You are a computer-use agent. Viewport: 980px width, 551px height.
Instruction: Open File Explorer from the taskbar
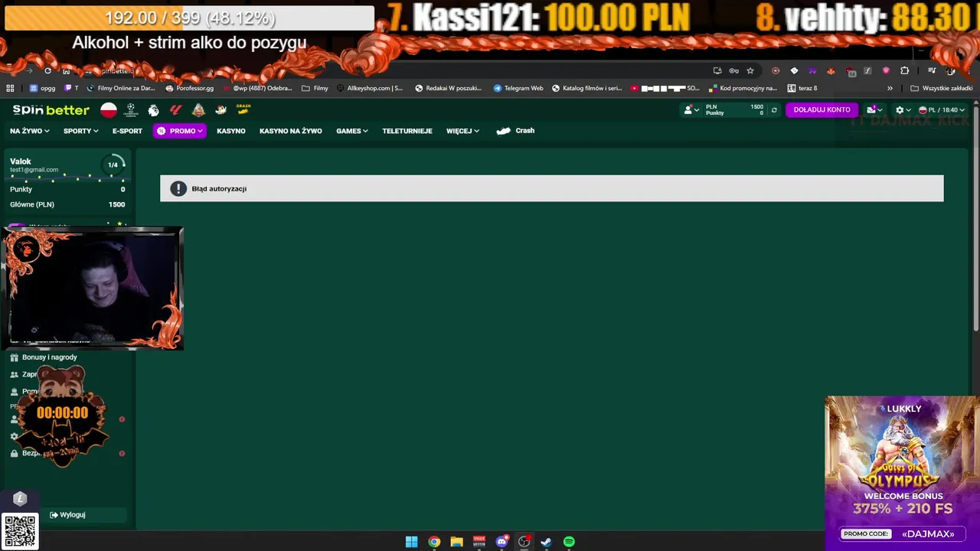pyautogui.click(x=456, y=542)
